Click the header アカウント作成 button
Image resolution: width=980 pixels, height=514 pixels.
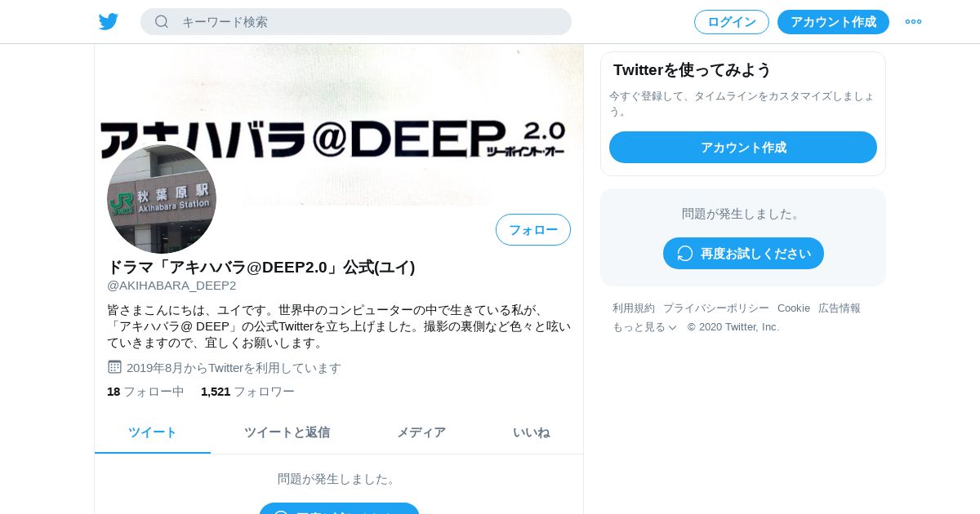[x=833, y=22]
